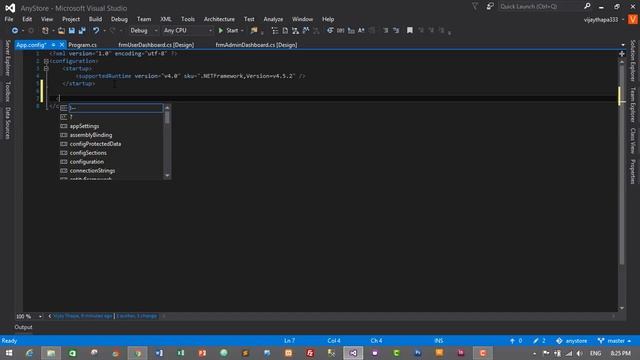Open Excel from taskbar
This screenshot has width=640, height=360.
coord(181,353)
